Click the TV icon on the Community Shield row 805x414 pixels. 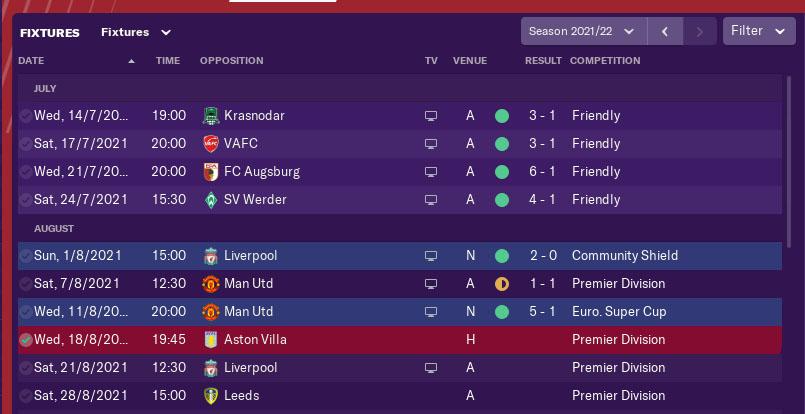tap(431, 256)
